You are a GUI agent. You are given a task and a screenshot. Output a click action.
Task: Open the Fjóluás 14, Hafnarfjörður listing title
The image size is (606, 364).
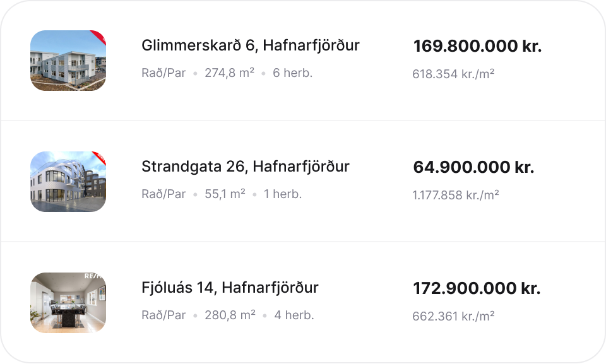pos(230,288)
